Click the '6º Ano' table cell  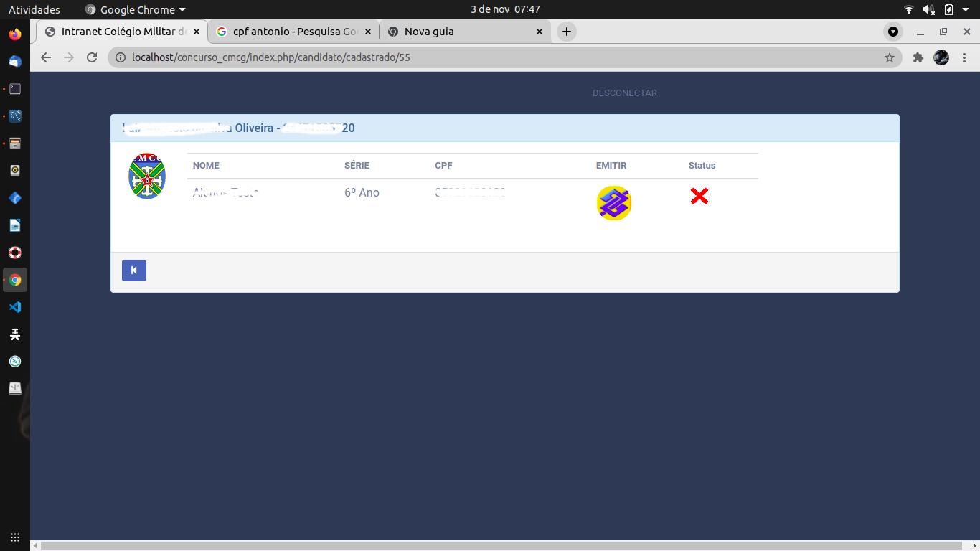362,192
